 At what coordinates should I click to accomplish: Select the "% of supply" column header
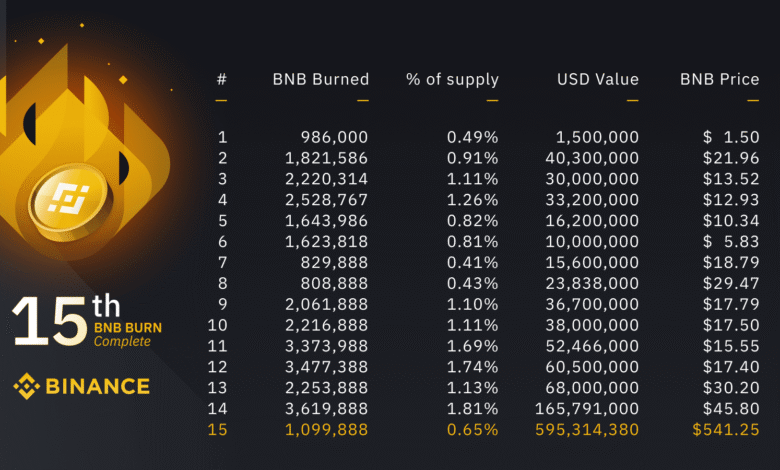coord(452,80)
